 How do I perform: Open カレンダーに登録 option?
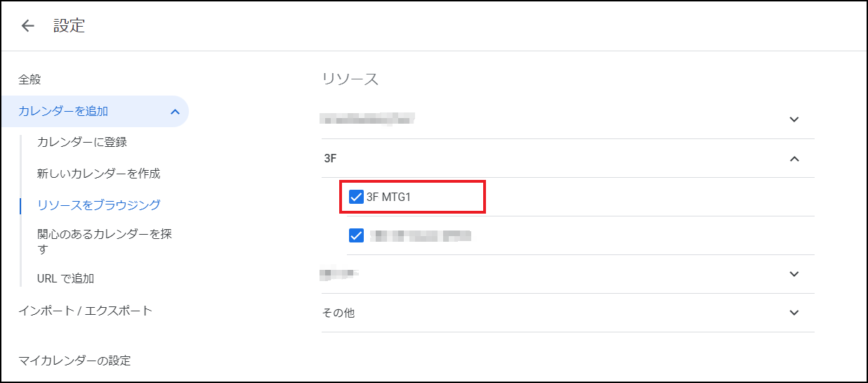(82, 142)
